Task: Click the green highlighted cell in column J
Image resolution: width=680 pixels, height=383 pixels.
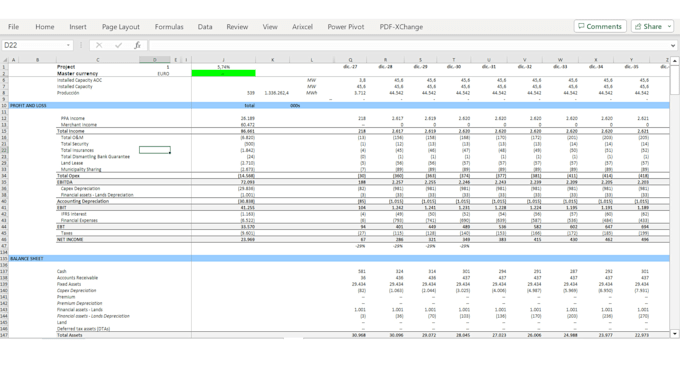Action: click(x=223, y=73)
